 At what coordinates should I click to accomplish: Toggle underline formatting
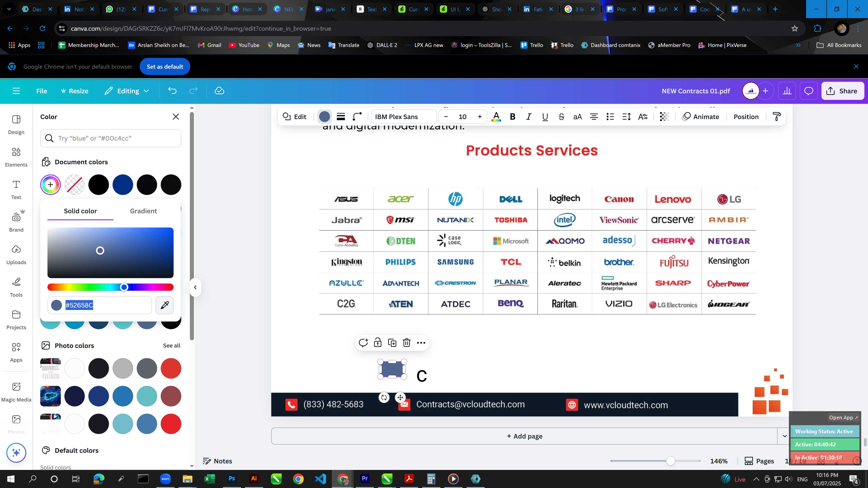tap(545, 117)
